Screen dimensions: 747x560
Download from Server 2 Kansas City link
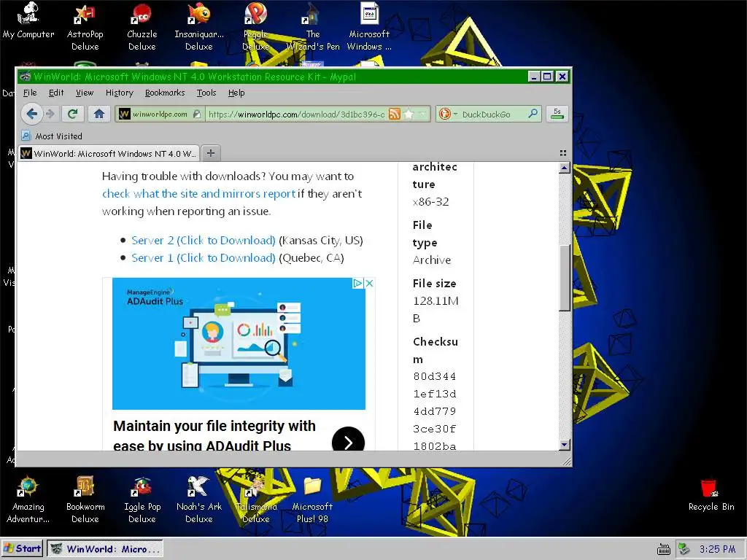click(x=204, y=241)
